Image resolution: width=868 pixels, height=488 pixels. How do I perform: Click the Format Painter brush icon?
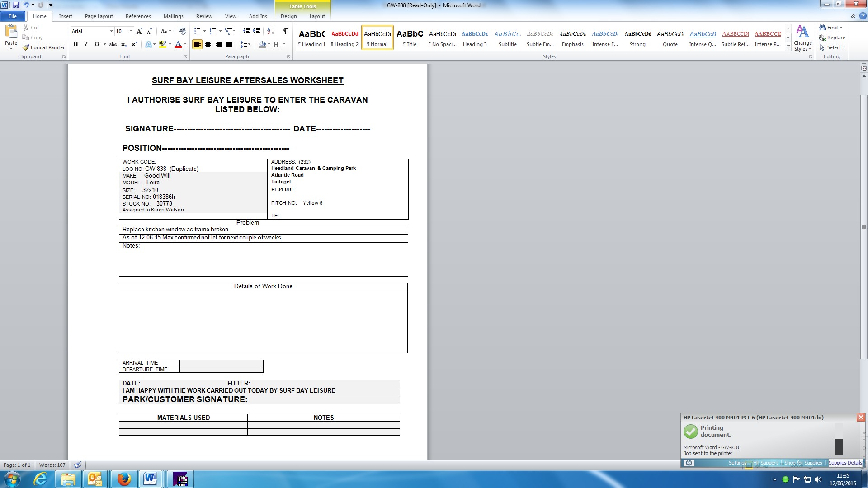click(26, 47)
